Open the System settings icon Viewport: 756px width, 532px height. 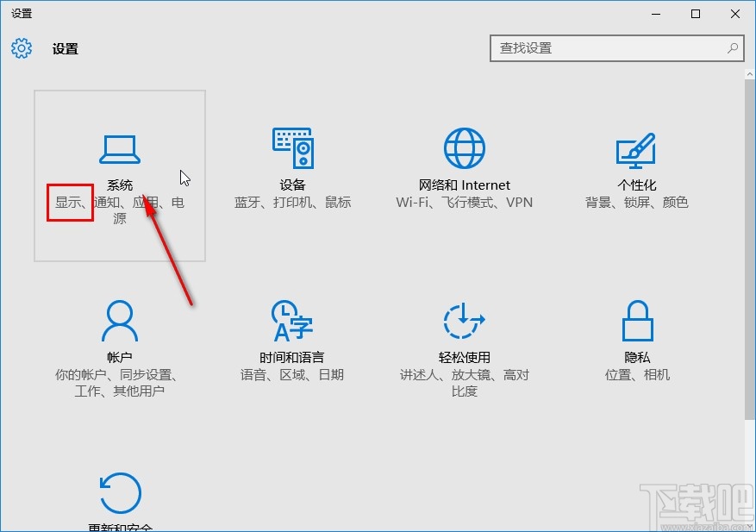click(x=119, y=148)
